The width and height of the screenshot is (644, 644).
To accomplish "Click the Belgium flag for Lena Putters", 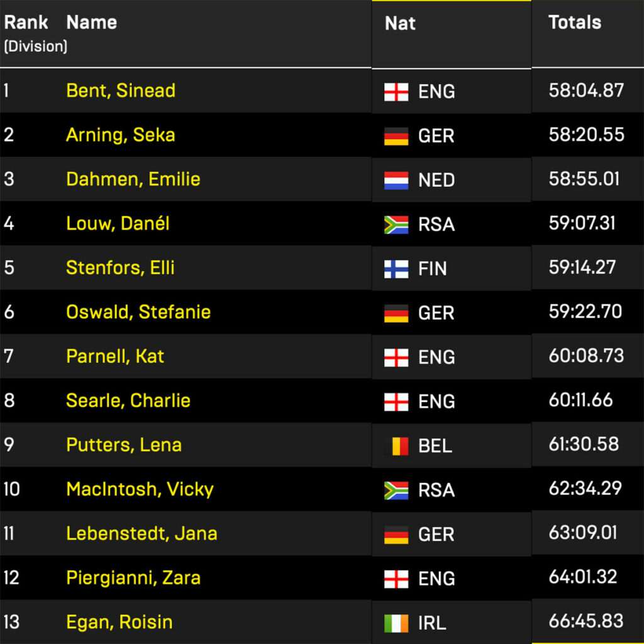I will pos(396,446).
